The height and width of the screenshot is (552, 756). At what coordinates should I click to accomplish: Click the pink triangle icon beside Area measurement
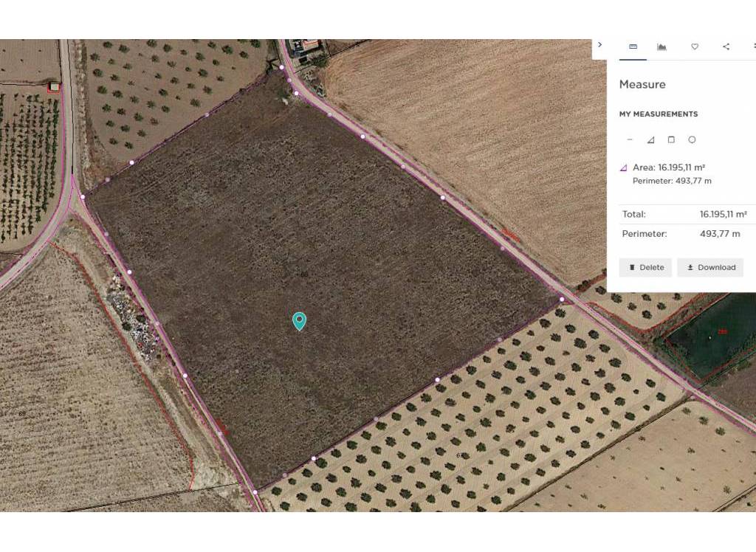622,168
